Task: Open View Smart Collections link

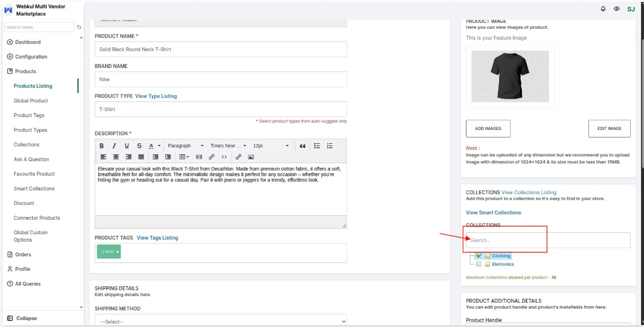Action: (493, 212)
